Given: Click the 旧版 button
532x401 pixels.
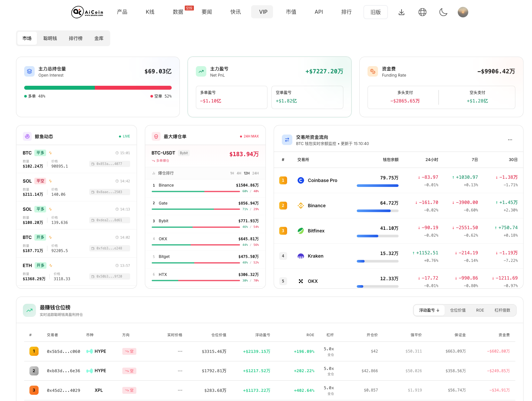Looking at the screenshot, I should (x=375, y=12).
